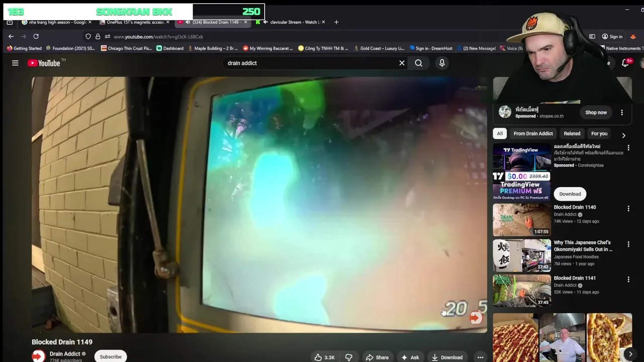
Task: Select the Blocked Drain 1149 tab
Action: coord(213,22)
